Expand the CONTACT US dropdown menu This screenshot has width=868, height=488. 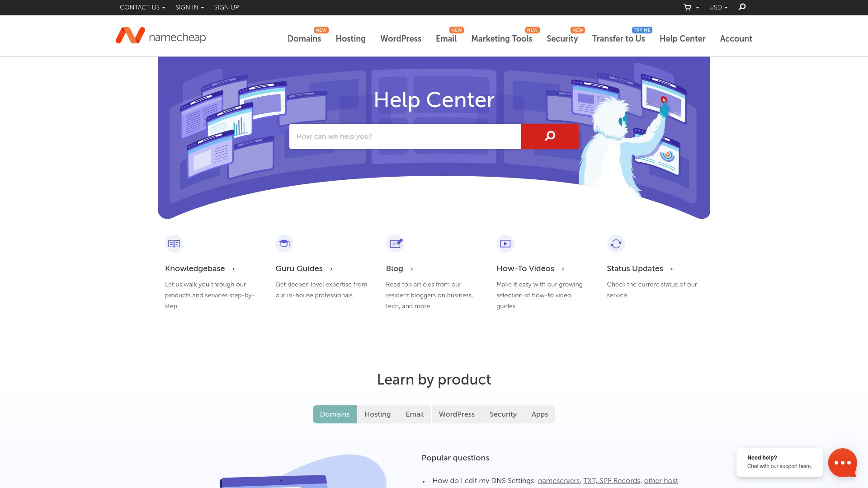[x=142, y=7]
